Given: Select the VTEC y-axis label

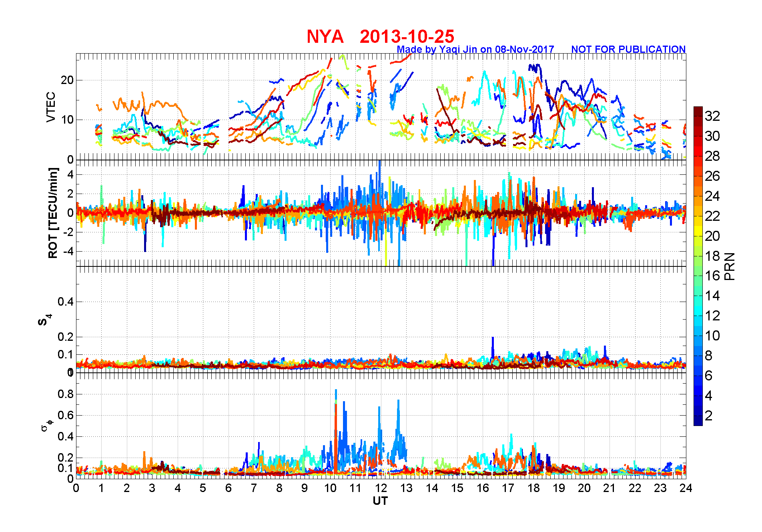Looking at the screenshot, I should (x=51, y=107).
